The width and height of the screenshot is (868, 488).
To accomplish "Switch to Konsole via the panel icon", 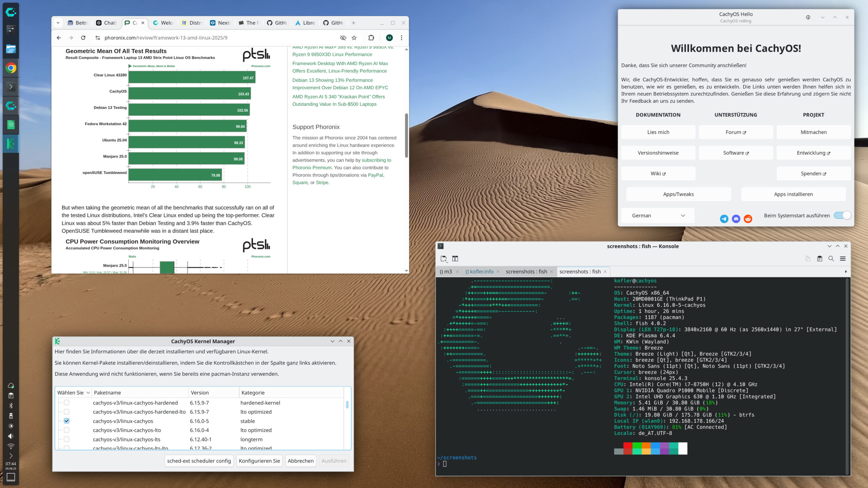I will (11, 87).
